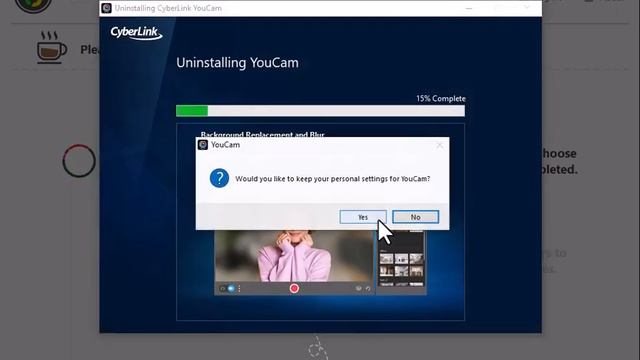Click the CyberLink logo
640x360 pixels.
136,33
